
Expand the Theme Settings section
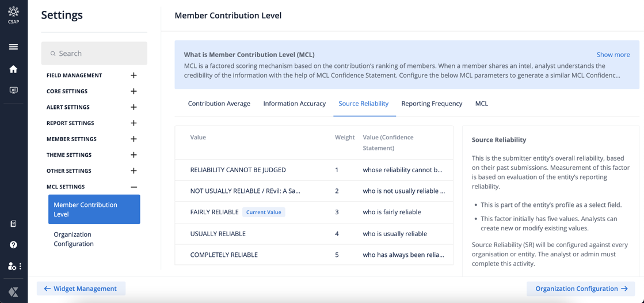point(134,155)
